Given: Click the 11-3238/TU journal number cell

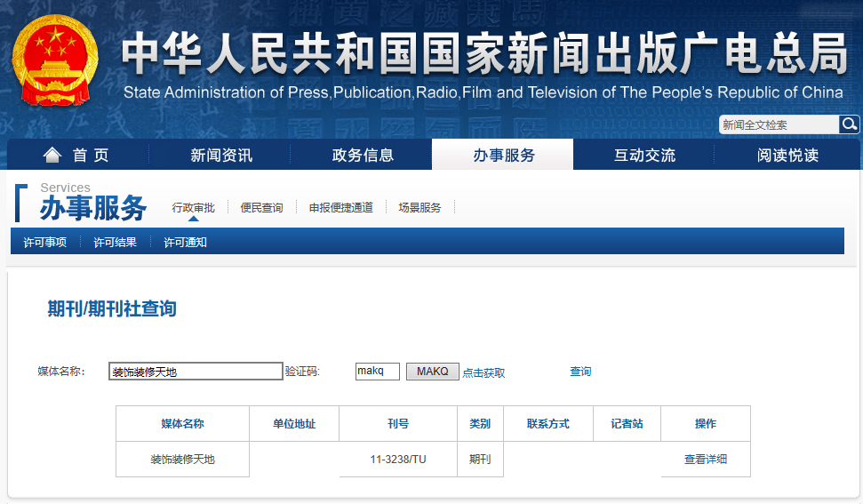Looking at the screenshot, I should [x=398, y=459].
